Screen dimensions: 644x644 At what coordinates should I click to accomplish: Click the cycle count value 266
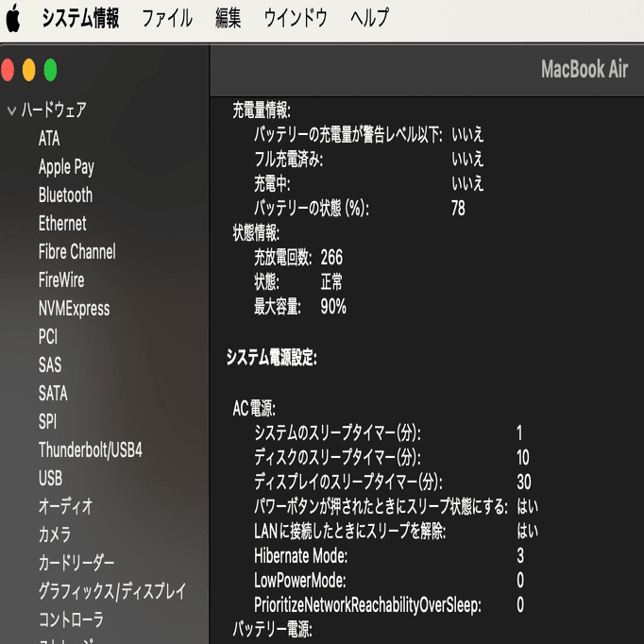click(x=331, y=258)
